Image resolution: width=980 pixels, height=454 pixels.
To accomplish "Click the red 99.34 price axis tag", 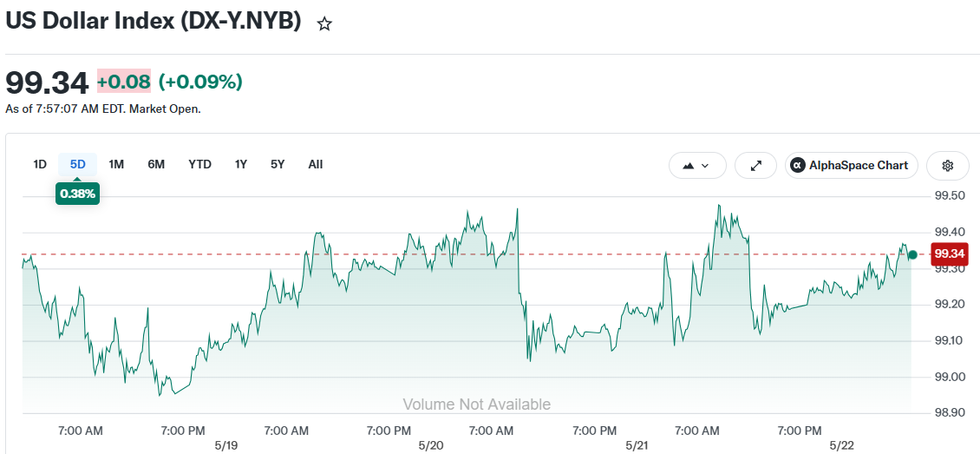I will coord(950,253).
